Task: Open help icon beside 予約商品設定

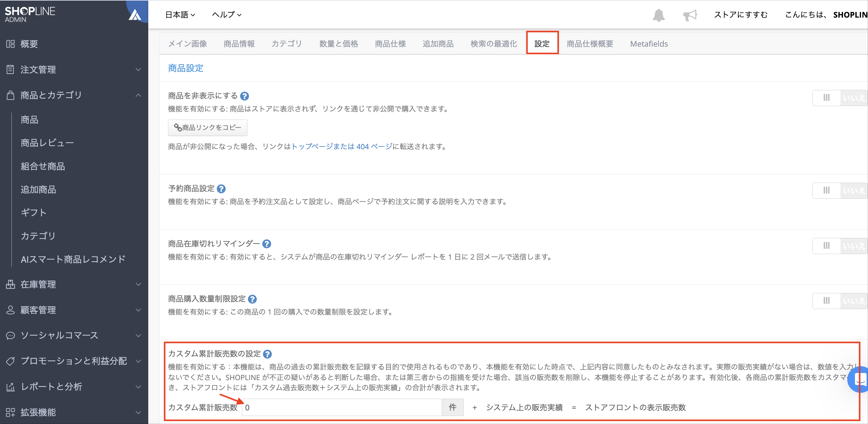Action: pos(221,189)
